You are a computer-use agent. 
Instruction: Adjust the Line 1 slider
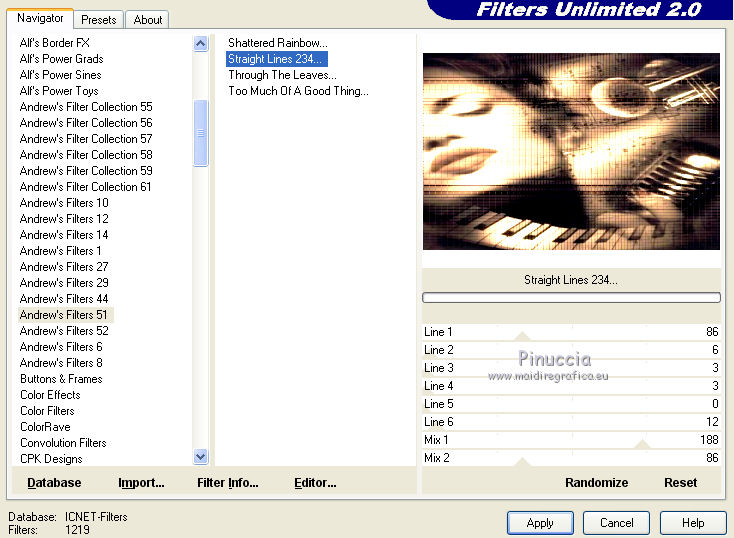pos(571,332)
